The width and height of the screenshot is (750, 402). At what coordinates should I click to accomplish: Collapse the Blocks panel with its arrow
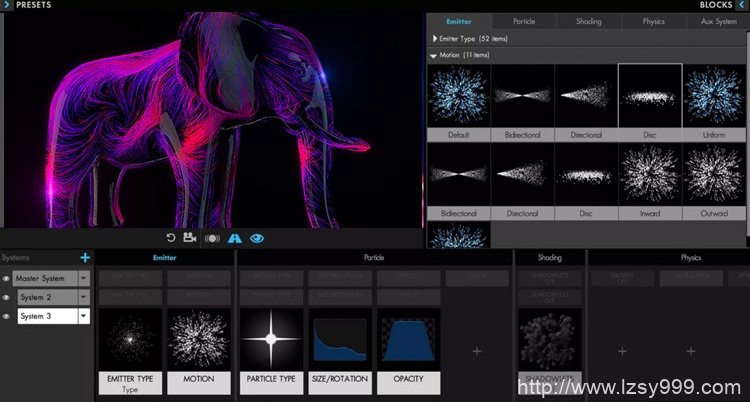[741, 5]
